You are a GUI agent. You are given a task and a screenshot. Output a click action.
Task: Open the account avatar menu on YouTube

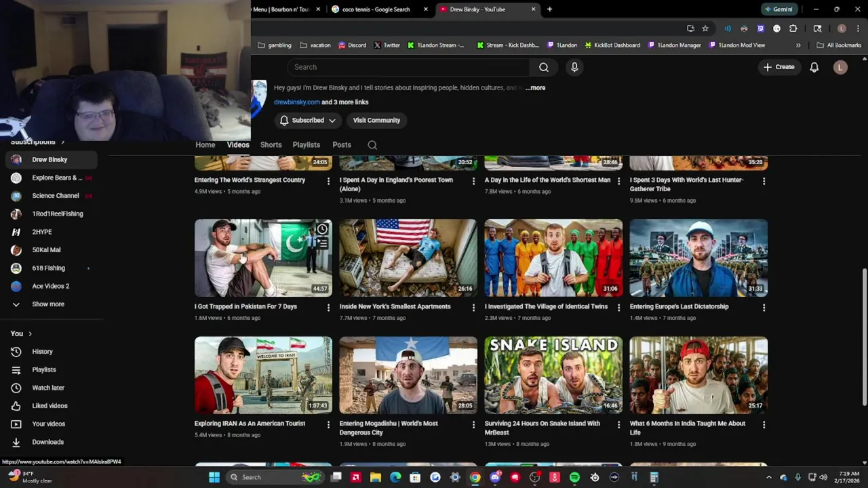(x=840, y=67)
